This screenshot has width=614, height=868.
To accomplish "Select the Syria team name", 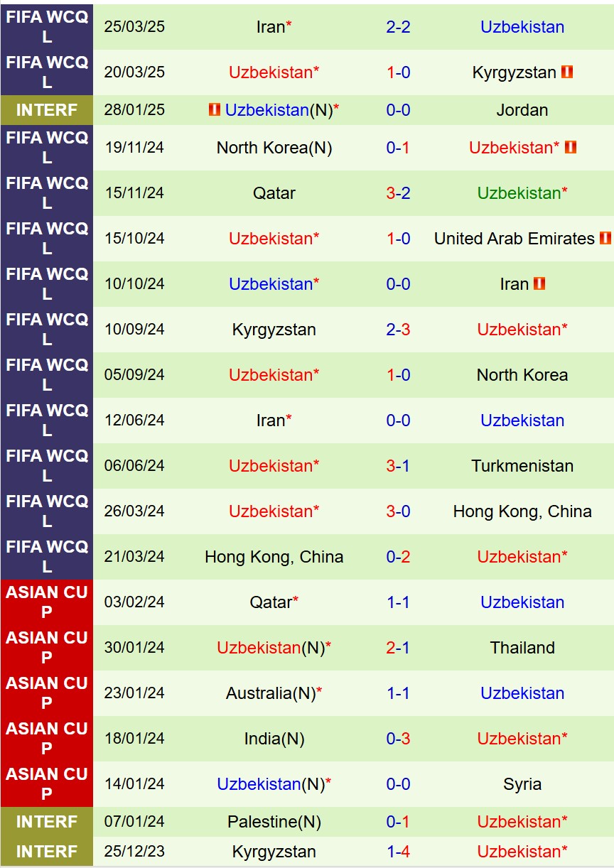I will pos(522,784).
